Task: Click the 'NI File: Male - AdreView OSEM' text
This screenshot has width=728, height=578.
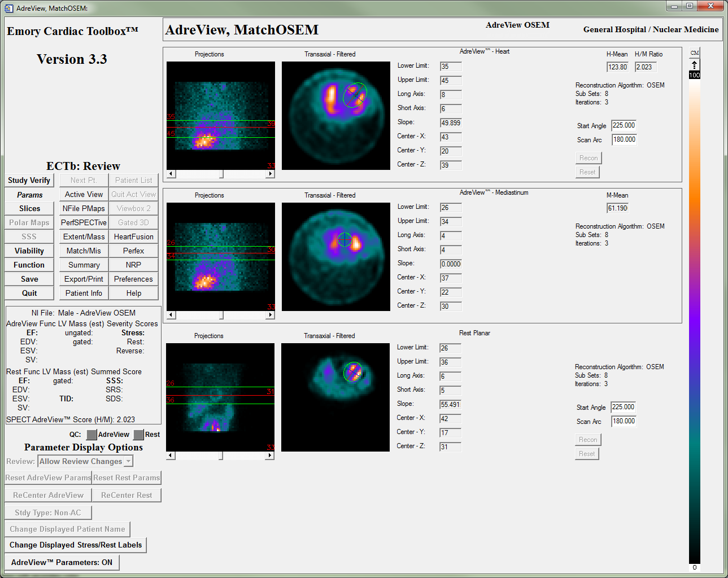Action: click(x=83, y=313)
